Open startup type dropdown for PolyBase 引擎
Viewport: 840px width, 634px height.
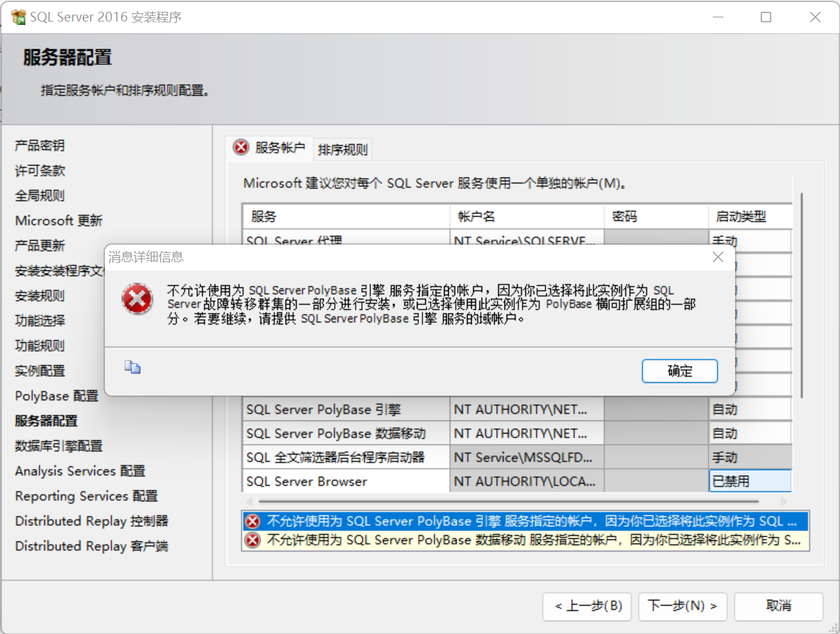750,409
